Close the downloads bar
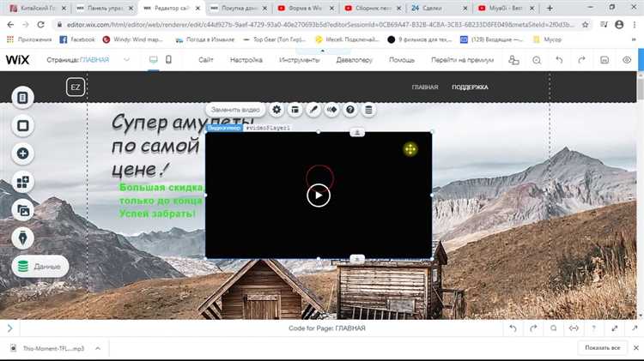 pos(635,348)
